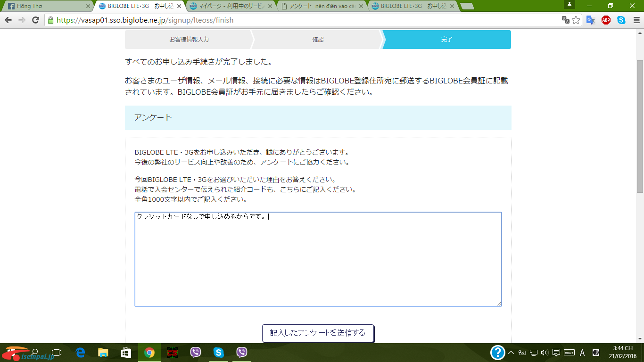Viewport: 644px width, 362px height.
Task: Open the Chrome user profile button
Action: (570, 5)
